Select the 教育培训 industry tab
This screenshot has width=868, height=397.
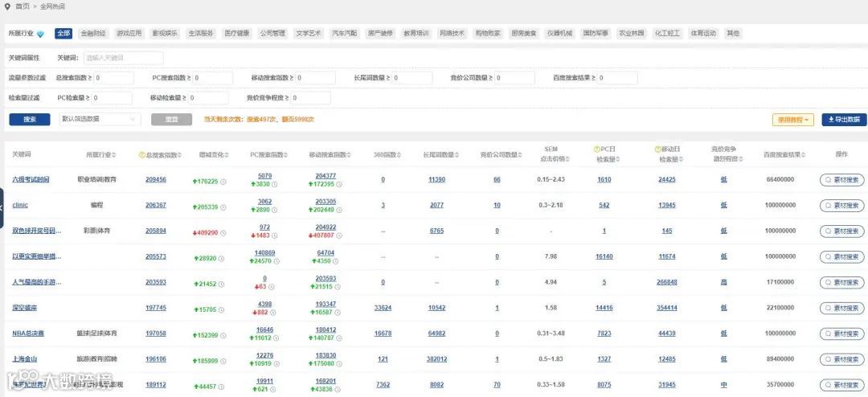[x=416, y=33]
